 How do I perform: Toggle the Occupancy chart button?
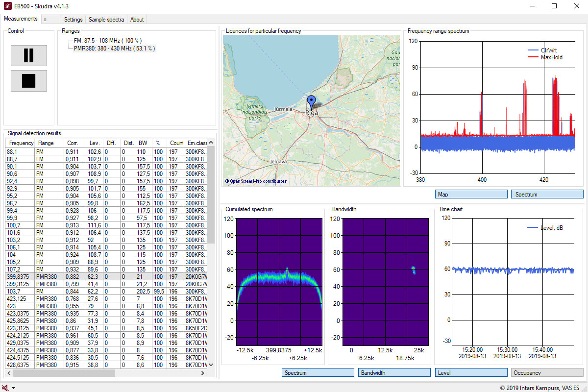[x=547, y=373]
